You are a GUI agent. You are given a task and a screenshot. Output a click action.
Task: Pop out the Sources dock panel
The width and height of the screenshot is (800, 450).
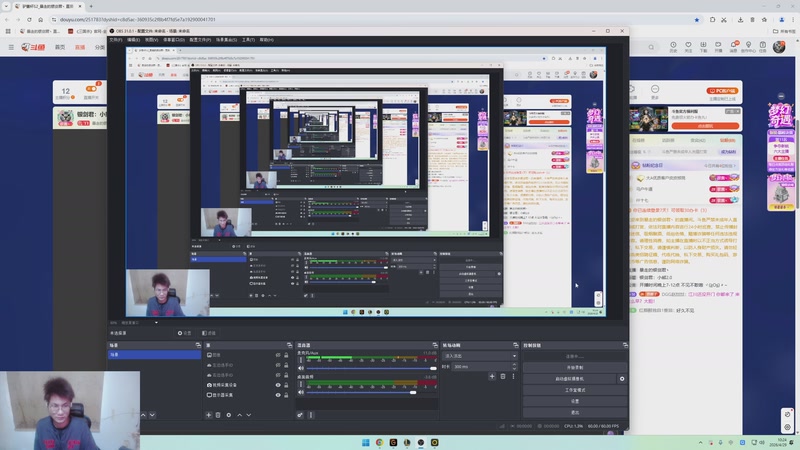[289, 345]
